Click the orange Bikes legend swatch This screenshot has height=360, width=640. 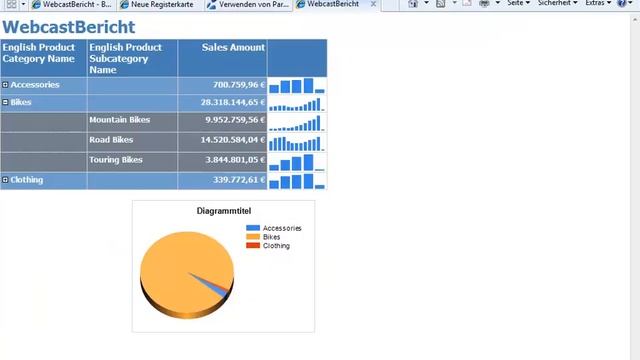(x=253, y=237)
